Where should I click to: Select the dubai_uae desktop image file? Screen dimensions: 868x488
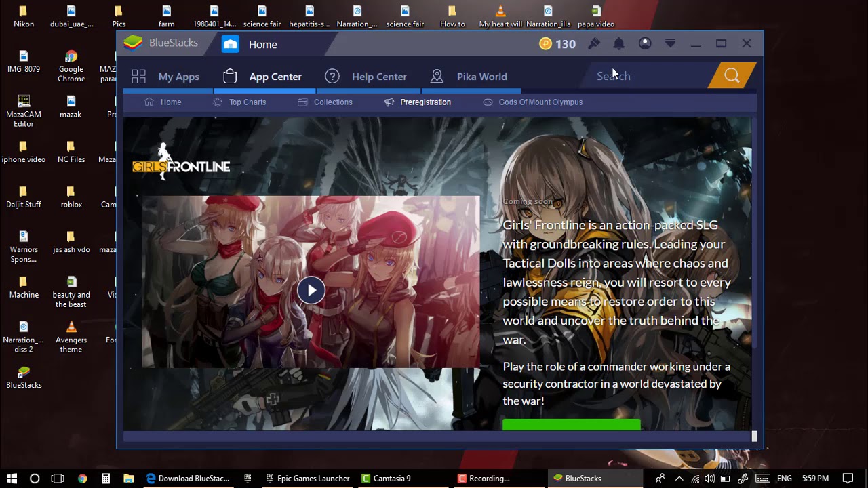pyautogui.click(x=71, y=16)
